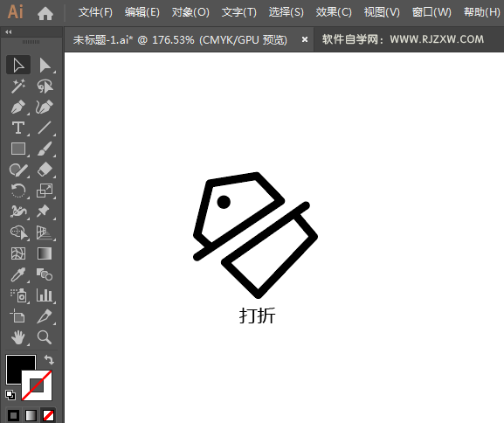
Task: Select the Shape Builder tool
Action: 18,232
